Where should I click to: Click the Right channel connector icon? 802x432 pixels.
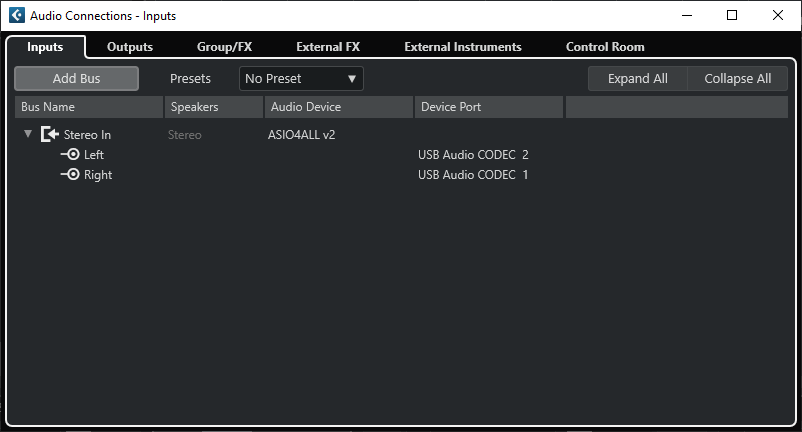coord(70,175)
